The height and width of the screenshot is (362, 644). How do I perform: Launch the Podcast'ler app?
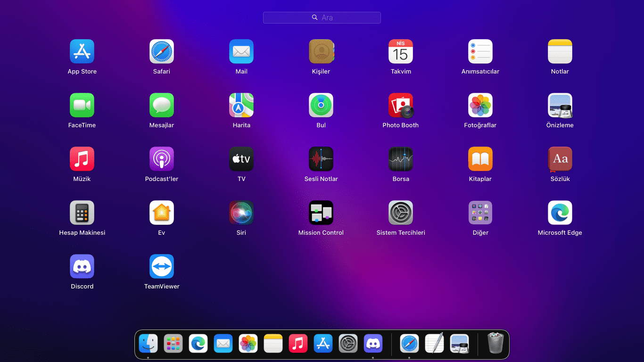[162, 159]
